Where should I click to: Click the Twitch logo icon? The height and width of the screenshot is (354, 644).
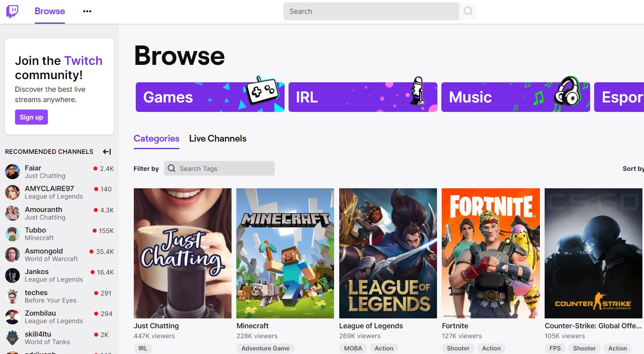pos(12,11)
